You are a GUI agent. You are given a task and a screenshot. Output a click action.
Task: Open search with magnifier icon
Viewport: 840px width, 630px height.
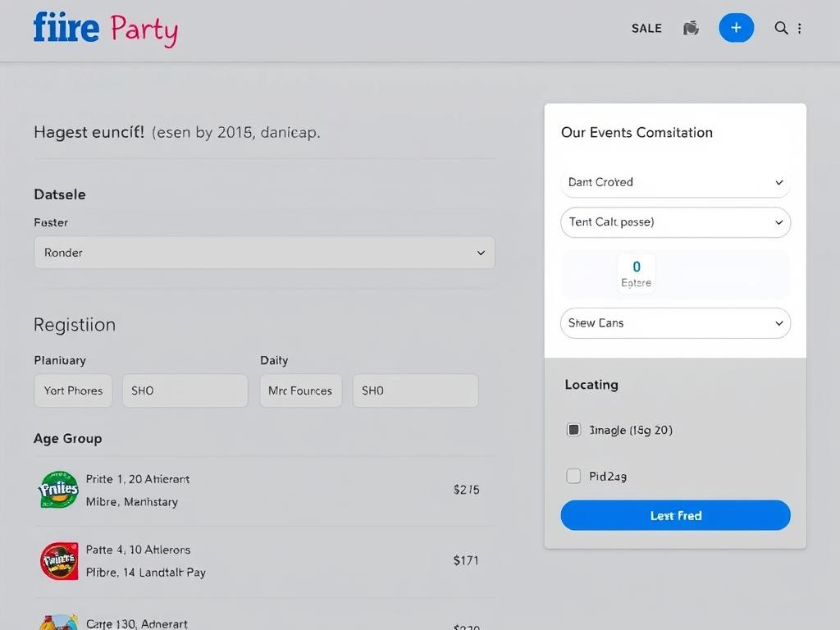pos(781,28)
